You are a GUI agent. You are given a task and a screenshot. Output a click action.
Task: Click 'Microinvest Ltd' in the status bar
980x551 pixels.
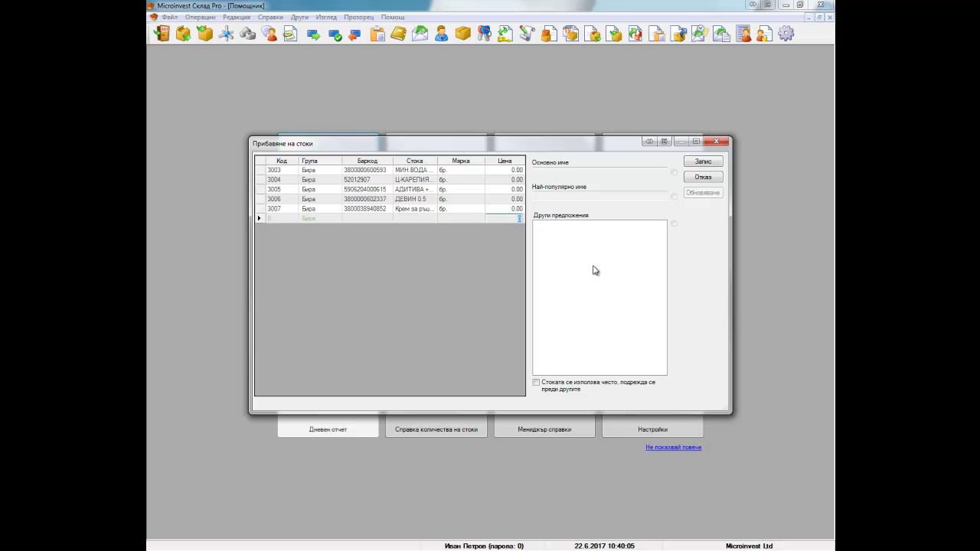tap(749, 546)
